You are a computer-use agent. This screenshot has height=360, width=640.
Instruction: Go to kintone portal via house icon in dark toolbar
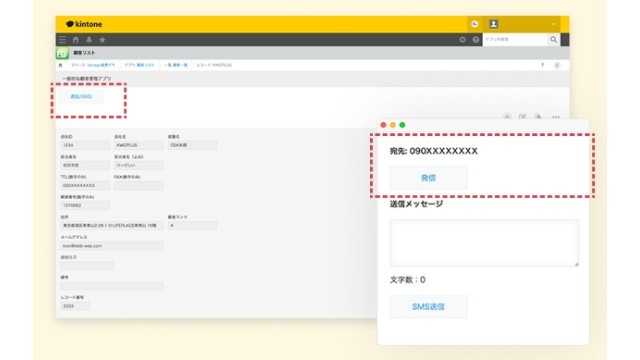[x=76, y=40]
